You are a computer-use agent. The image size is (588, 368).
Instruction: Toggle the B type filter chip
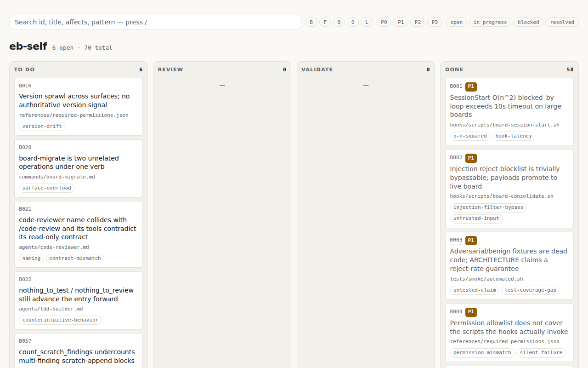311,22
